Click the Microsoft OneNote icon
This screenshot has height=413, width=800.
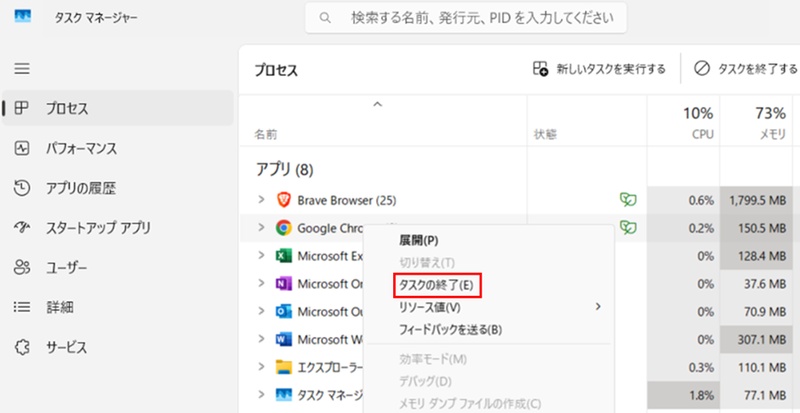(x=283, y=284)
